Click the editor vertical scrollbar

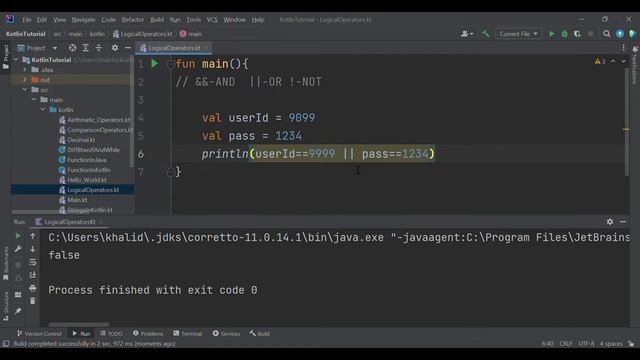pos(627,122)
